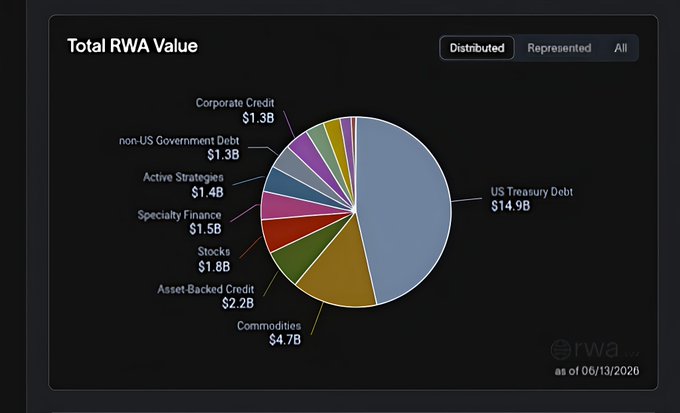Click the '$2.2B' value

click(238, 303)
